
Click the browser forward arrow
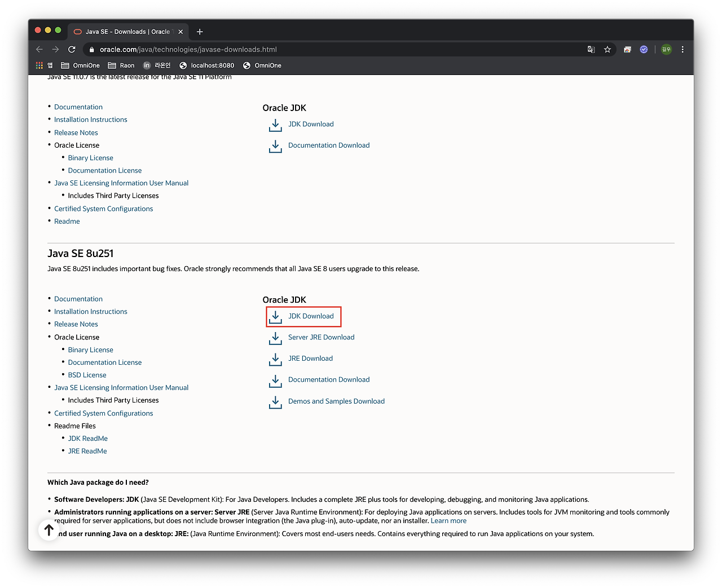(55, 50)
